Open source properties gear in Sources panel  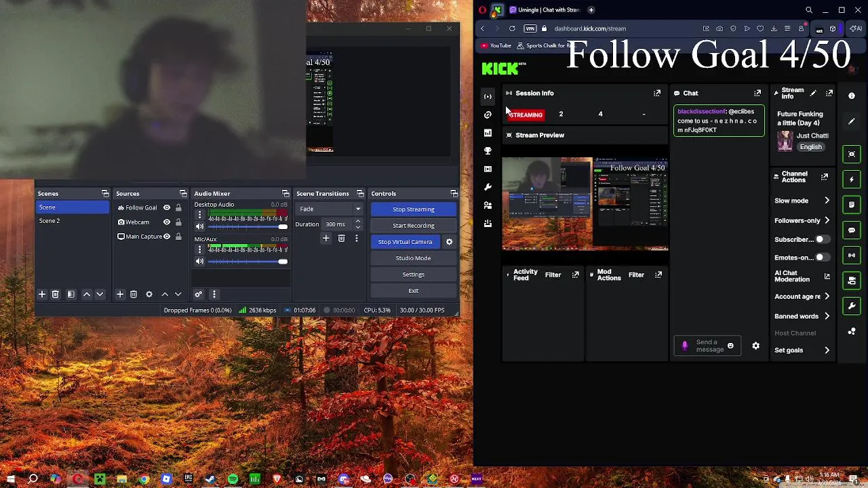point(149,294)
